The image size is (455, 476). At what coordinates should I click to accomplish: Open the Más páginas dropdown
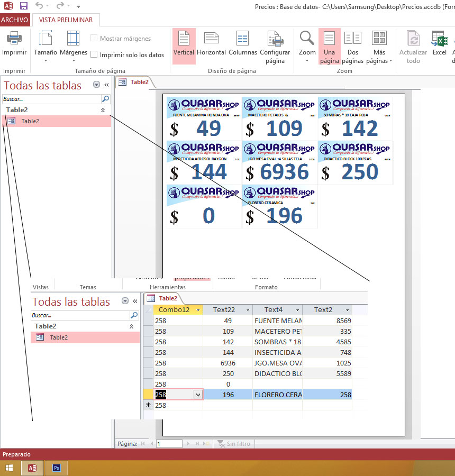click(x=379, y=48)
